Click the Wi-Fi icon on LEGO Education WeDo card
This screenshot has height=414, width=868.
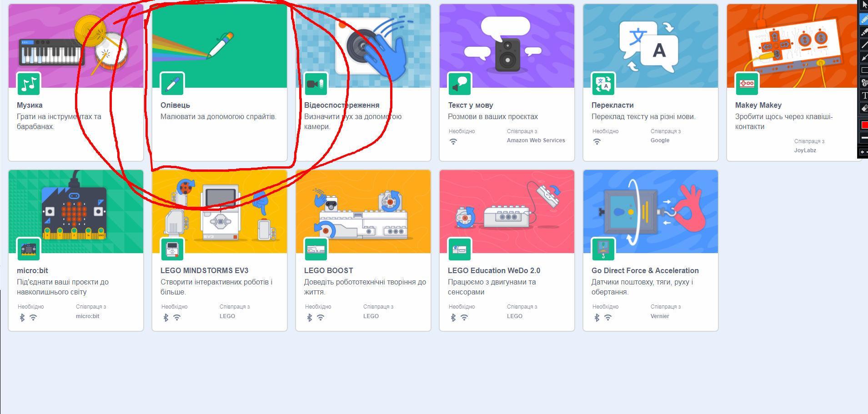coord(464,318)
